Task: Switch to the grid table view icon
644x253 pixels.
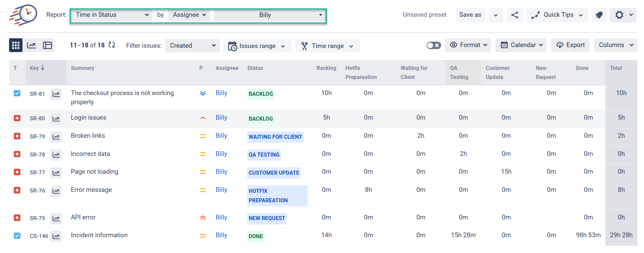Action: tap(16, 45)
